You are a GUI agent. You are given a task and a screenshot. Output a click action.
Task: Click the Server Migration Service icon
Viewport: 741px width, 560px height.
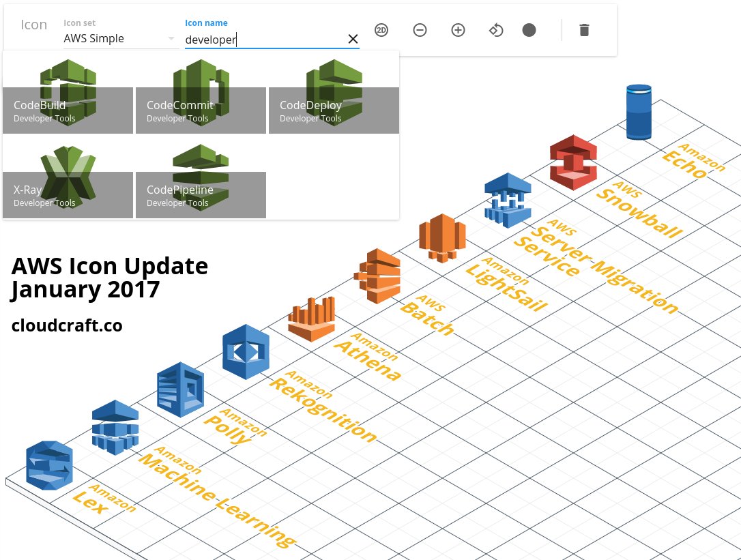(508, 200)
